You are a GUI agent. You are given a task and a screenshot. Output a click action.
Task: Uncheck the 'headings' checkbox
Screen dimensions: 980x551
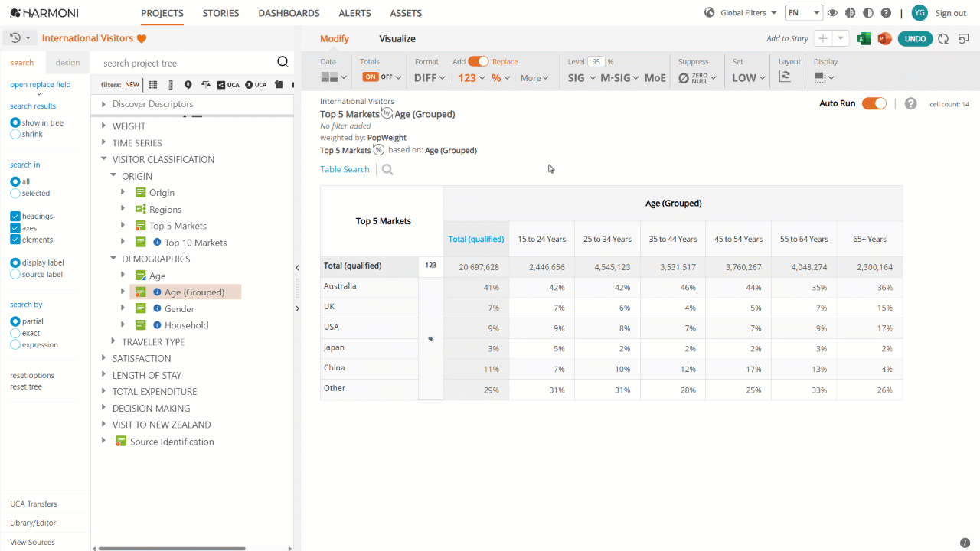pos(15,216)
